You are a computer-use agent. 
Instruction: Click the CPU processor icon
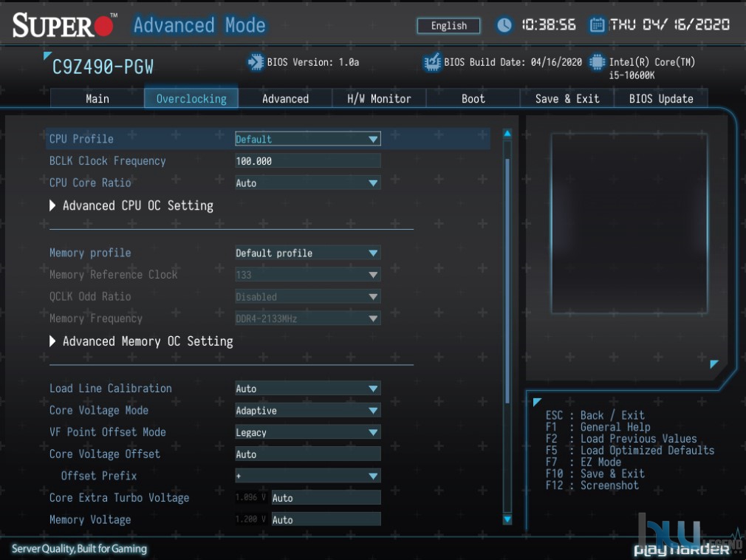(x=597, y=62)
